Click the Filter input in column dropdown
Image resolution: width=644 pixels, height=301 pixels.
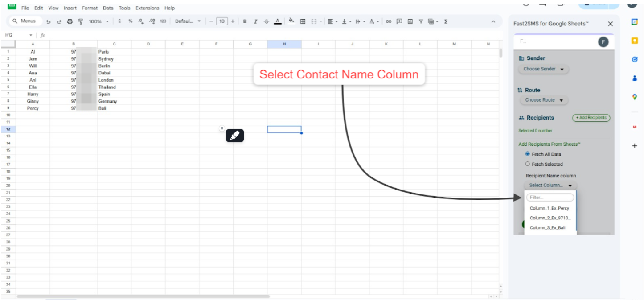tap(550, 198)
